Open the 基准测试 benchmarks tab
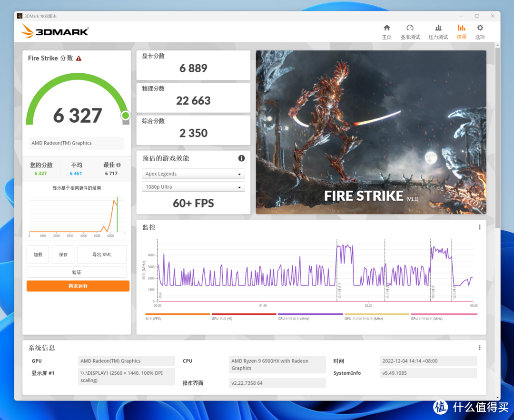This screenshot has height=420, width=514. [410, 32]
